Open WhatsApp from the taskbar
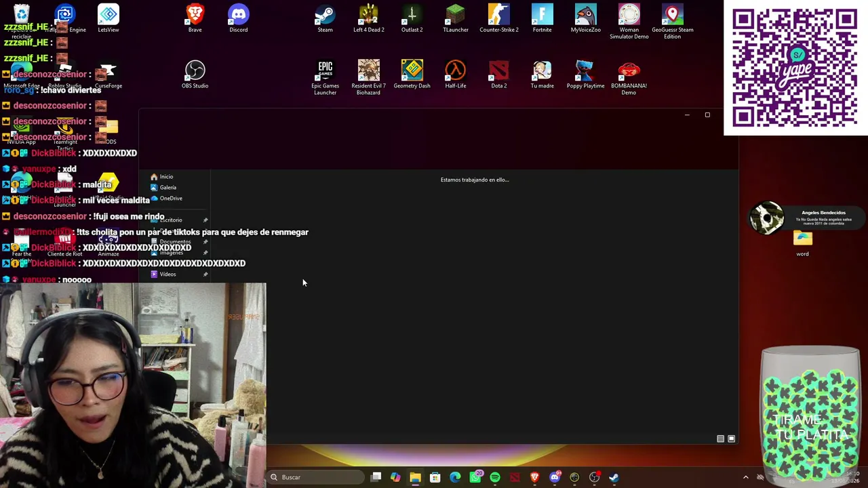 click(475, 477)
